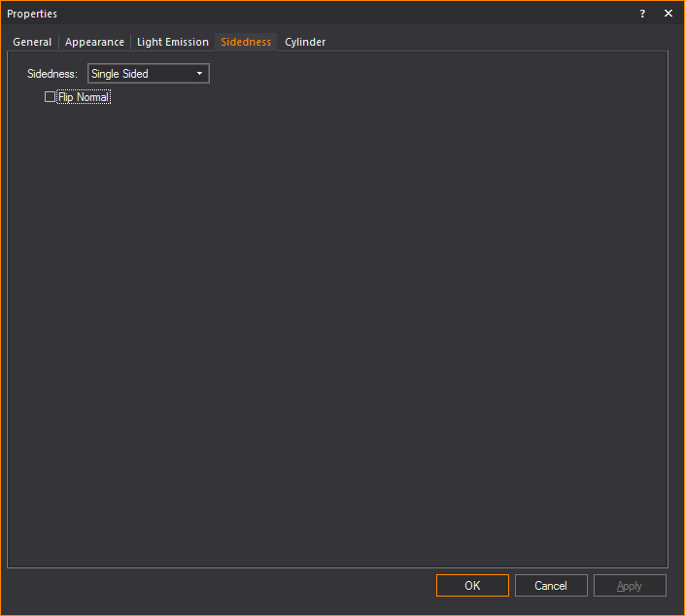This screenshot has width=685, height=616.
Task: Open the Appearance tab
Action: pyautogui.click(x=94, y=42)
